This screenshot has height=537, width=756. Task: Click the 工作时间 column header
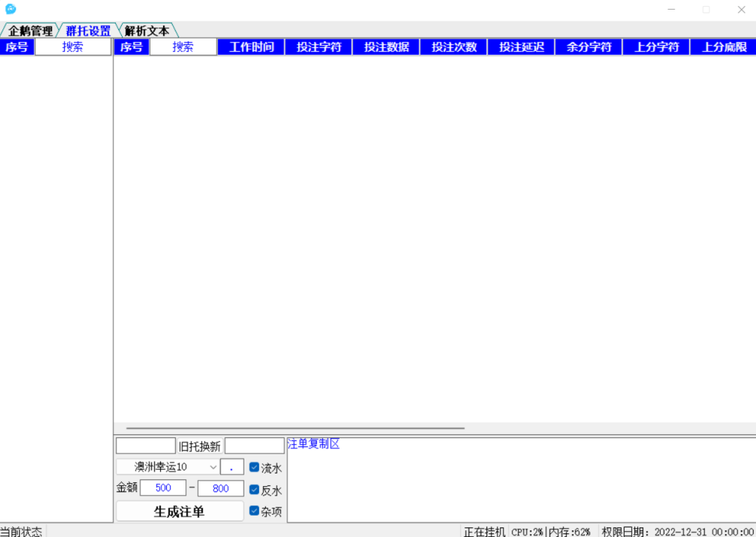pos(251,47)
